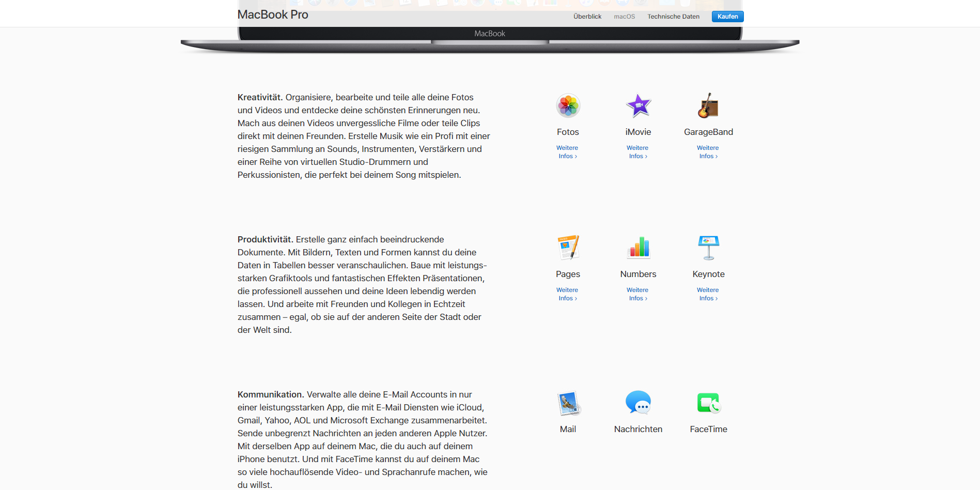
Task: Click the FaceTime app label
Action: 708,429
